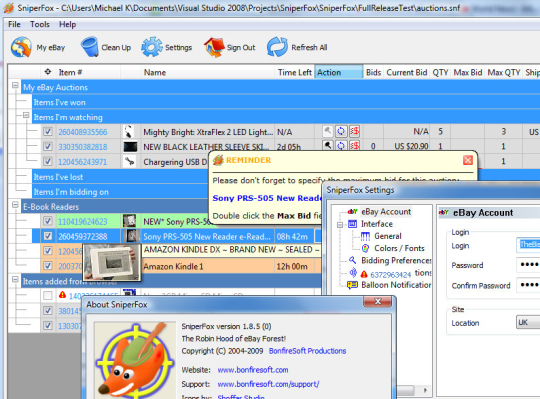Toggle the checkbox in the Amazon Kindle 1 row

(48, 266)
